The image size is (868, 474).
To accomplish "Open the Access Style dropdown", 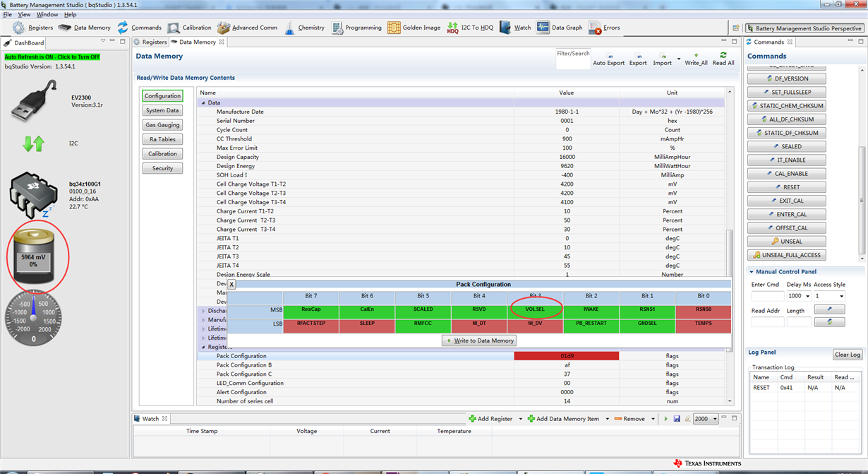I will pos(841,296).
